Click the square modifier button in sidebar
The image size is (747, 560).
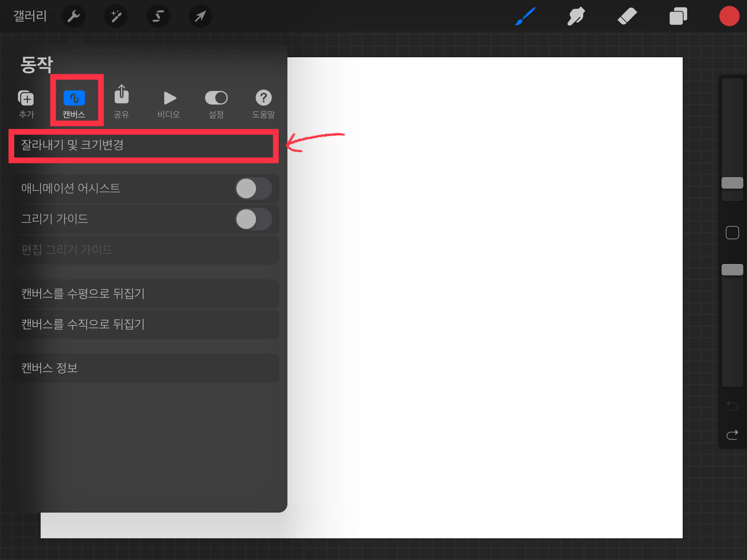click(x=732, y=233)
